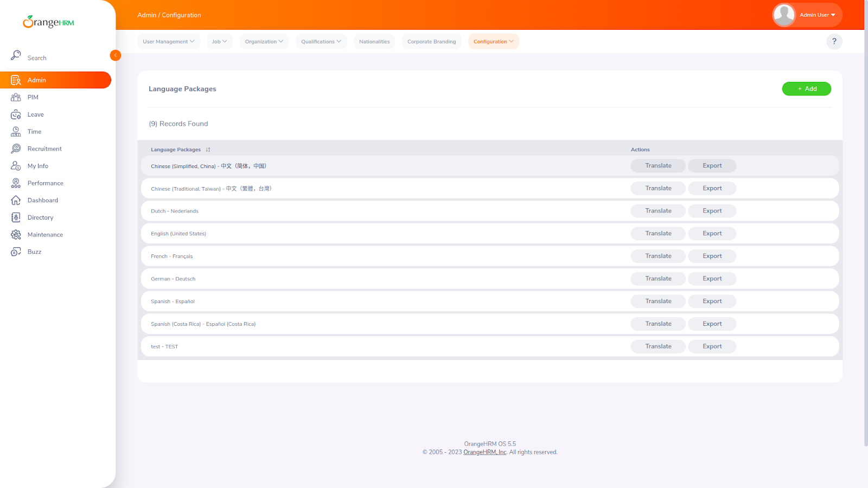This screenshot has height=488, width=868.
Task: Click the Buzz sidebar icon
Action: click(x=16, y=252)
